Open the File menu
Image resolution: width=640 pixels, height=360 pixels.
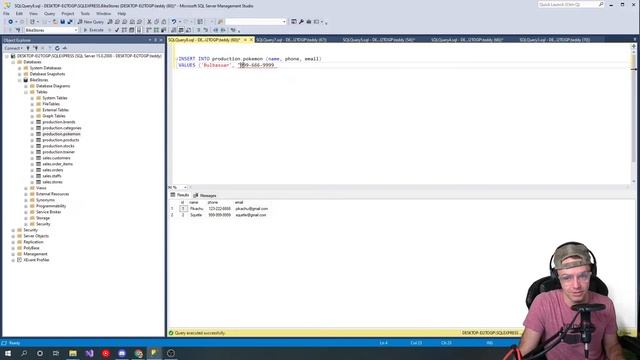(x=6, y=13)
